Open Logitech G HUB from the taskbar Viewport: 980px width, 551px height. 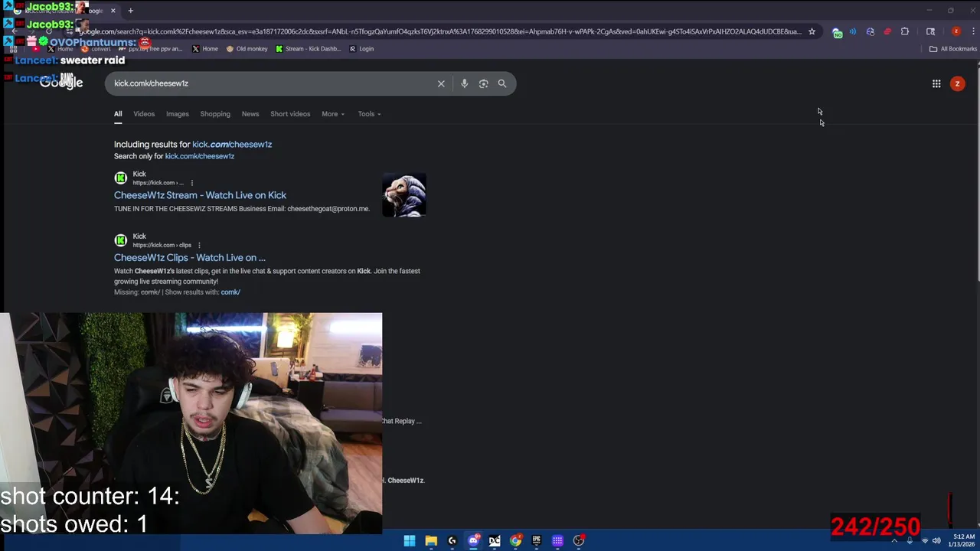coord(452,541)
